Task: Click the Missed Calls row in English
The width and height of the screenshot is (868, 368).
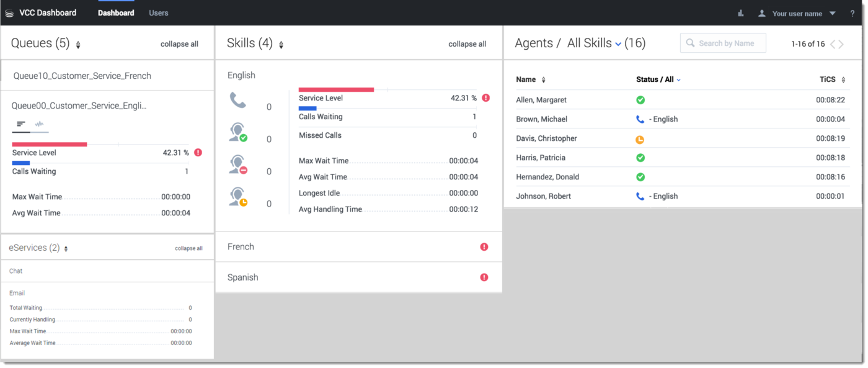Action: (x=387, y=135)
